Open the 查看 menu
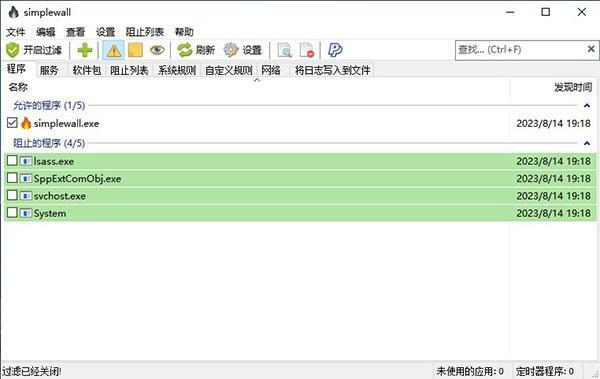The height and width of the screenshot is (379, 600). [x=75, y=32]
